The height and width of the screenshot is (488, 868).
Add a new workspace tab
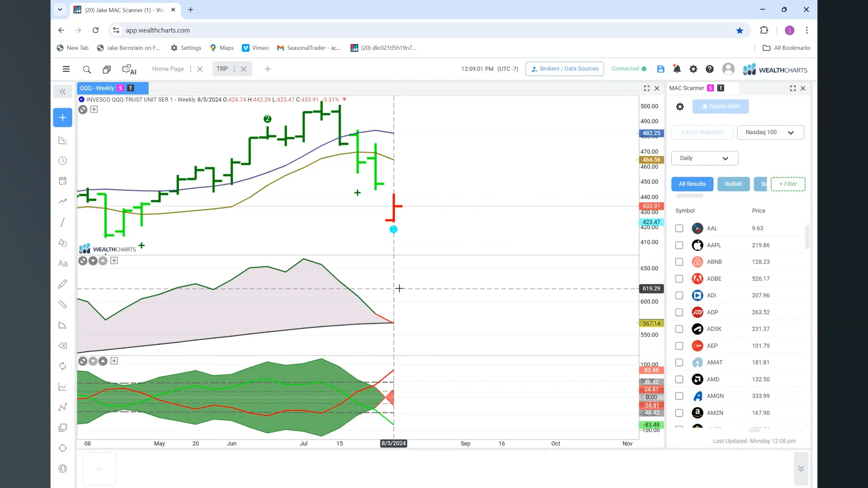pyautogui.click(x=268, y=69)
